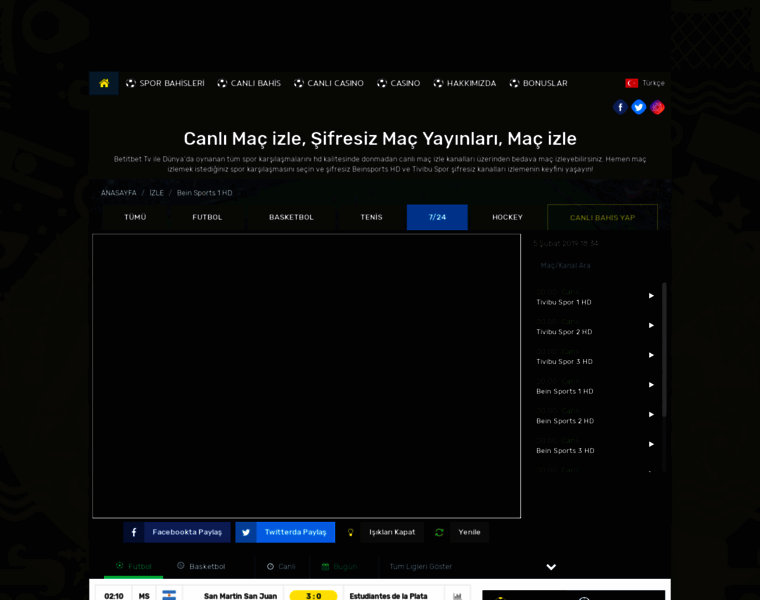Play Tivibu Spor 1 HD channel arrow

click(x=651, y=296)
